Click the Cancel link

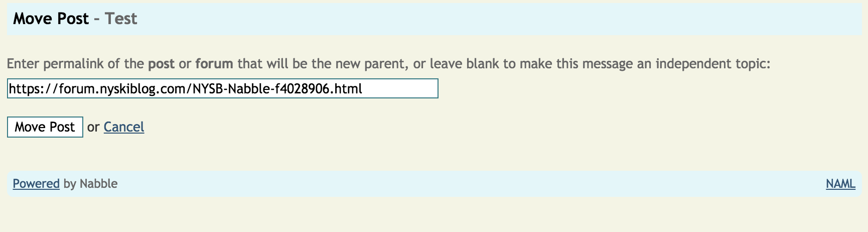pyautogui.click(x=124, y=127)
